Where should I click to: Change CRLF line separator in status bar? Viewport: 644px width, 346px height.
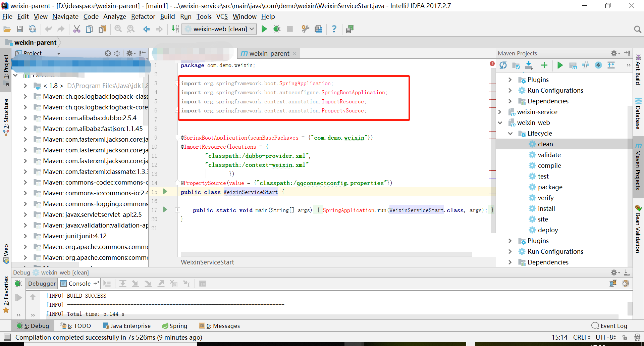(582, 337)
